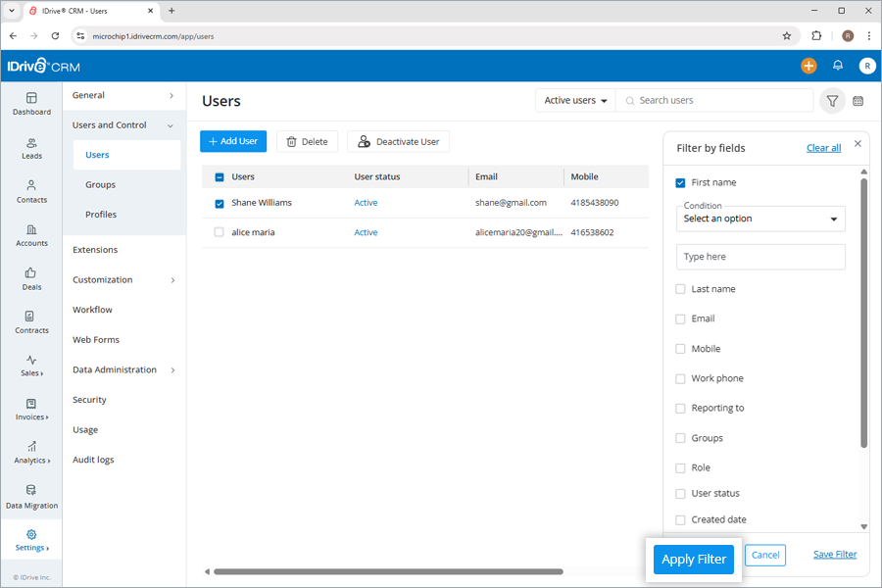Click the orange quick-add plus icon
Image resolution: width=882 pixels, height=588 pixels.
point(808,66)
